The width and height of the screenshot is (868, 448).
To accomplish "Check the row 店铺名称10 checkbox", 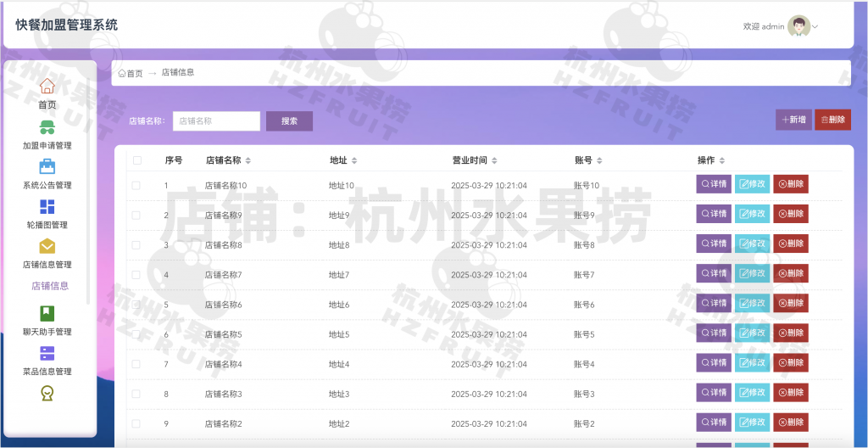I will coord(136,185).
